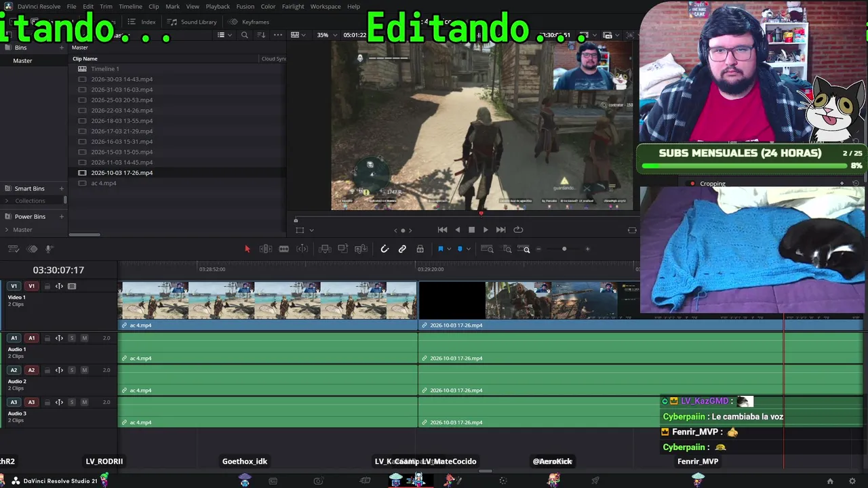The height and width of the screenshot is (488, 868).
Task: Zoom in timeline with plus button
Action: coord(587,249)
